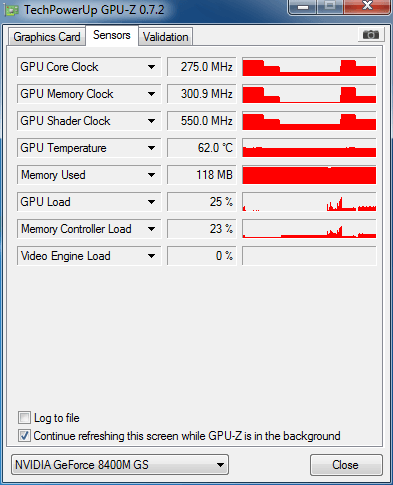Image resolution: width=393 pixels, height=485 pixels.
Task: Open the NVIDIA GeForce 8400M GS selector
Action: [x=120, y=465]
